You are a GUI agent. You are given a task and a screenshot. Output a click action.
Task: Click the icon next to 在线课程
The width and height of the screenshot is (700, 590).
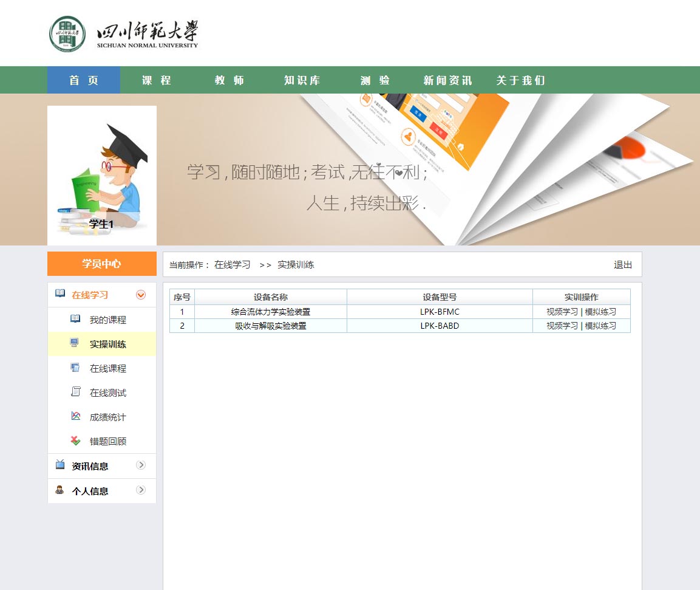[x=75, y=368]
